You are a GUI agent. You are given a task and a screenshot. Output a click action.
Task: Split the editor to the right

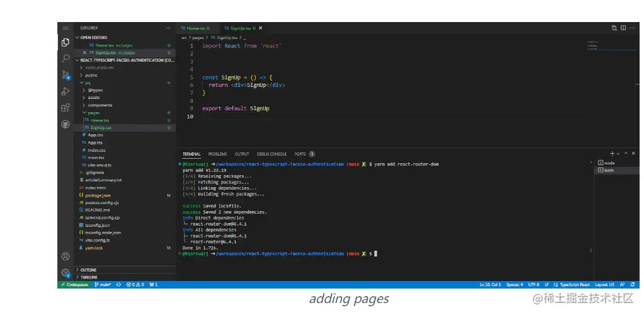click(623, 28)
